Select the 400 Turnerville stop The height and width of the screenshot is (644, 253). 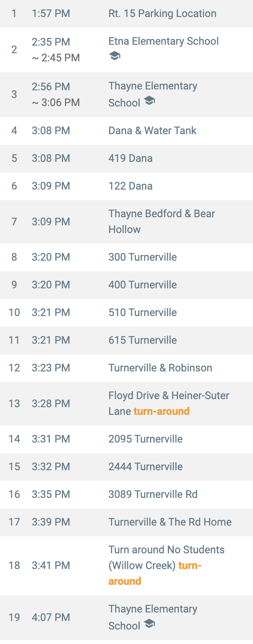126,285
